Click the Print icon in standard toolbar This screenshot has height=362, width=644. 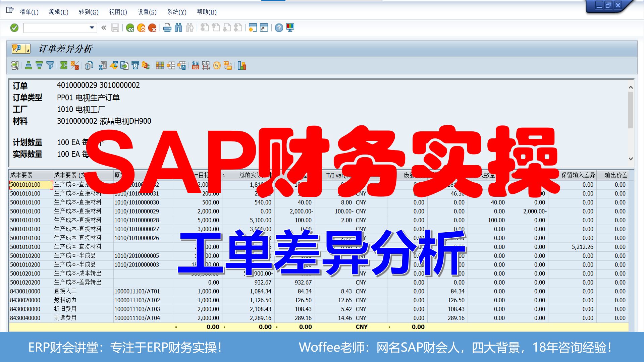167,28
